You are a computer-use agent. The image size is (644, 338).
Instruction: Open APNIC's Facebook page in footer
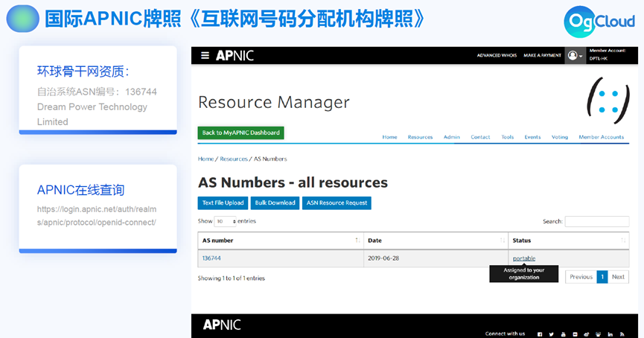click(539, 334)
